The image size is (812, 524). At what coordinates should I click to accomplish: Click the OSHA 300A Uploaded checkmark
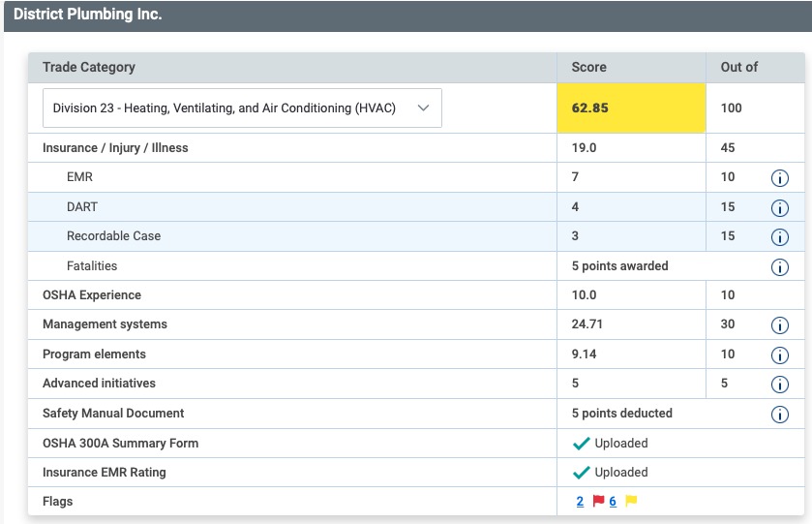(581, 444)
